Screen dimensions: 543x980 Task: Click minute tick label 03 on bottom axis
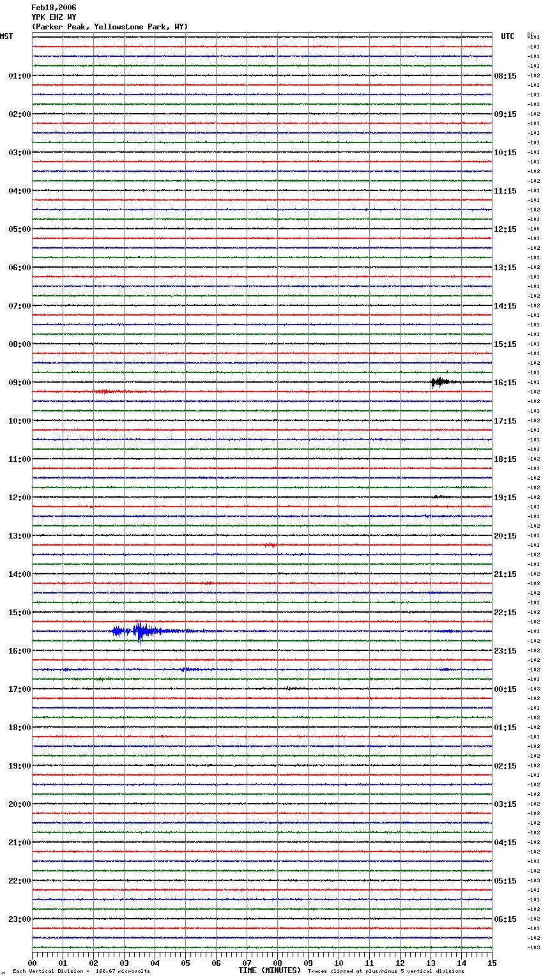pos(124,963)
